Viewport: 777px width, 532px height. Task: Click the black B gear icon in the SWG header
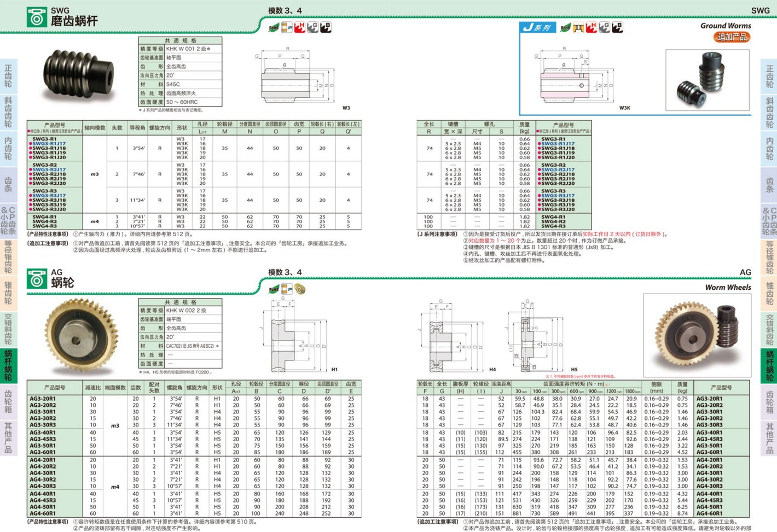coord(326,27)
